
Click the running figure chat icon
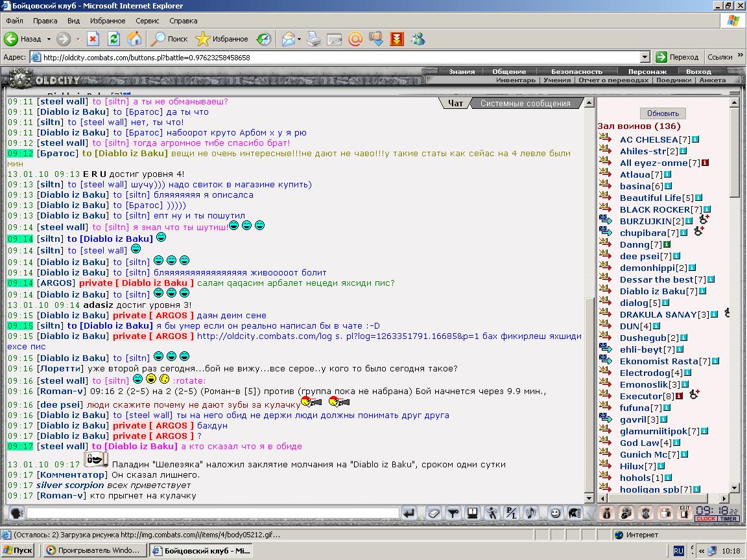(492, 513)
